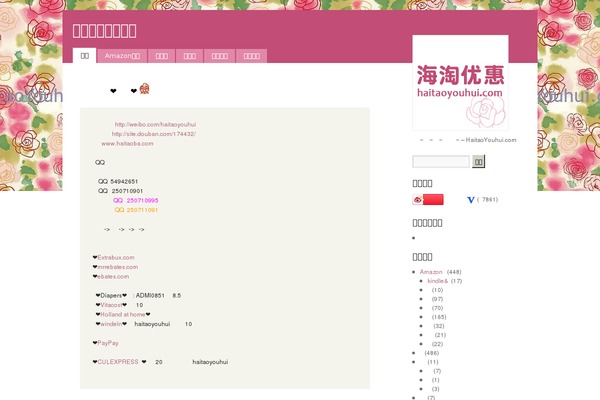Select the QQ 54942651 text
The image size is (600, 400).
118,181
